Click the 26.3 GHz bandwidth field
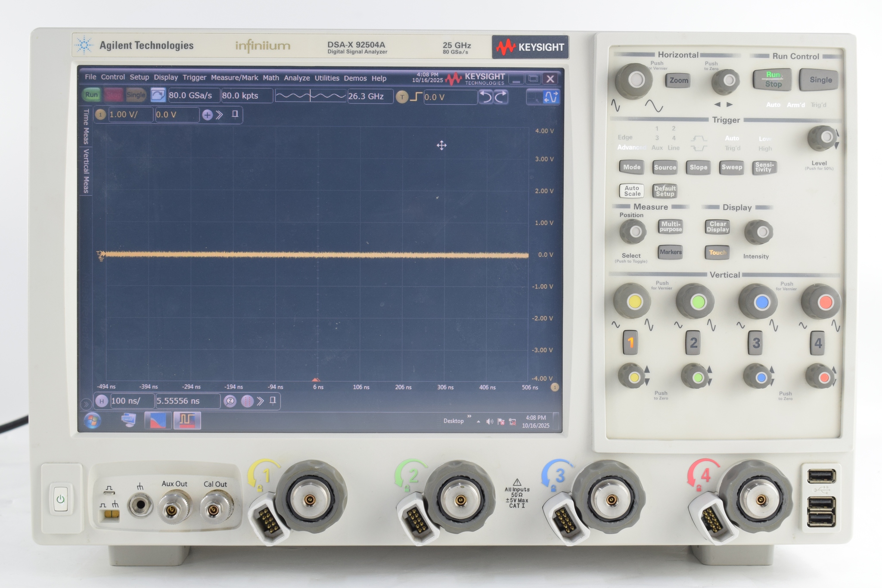 pos(370,96)
